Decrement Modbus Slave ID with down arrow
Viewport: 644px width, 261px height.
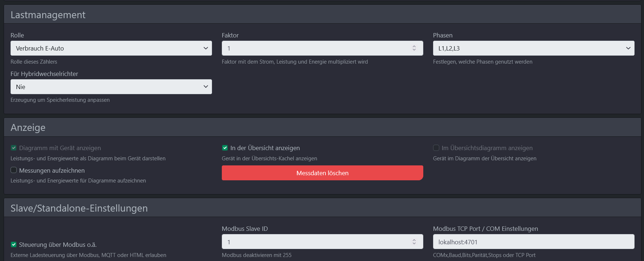414,244
